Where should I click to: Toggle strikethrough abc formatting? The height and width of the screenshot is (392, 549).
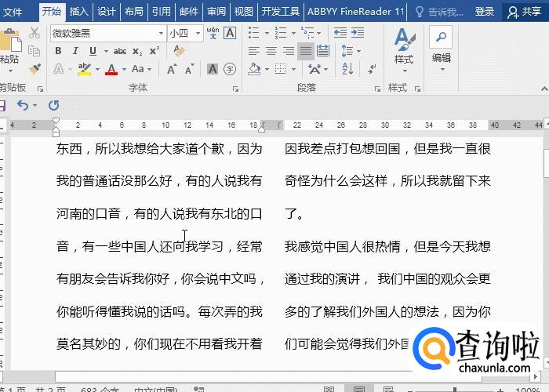coord(120,52)
